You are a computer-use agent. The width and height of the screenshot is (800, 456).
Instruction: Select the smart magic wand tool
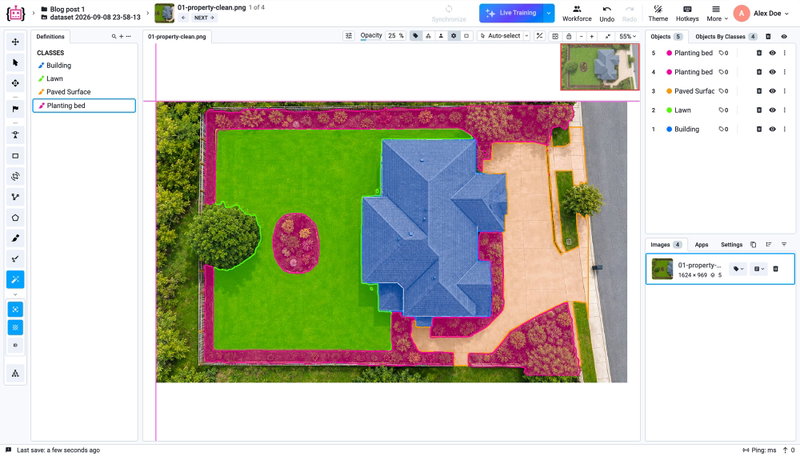click(15, 279)
